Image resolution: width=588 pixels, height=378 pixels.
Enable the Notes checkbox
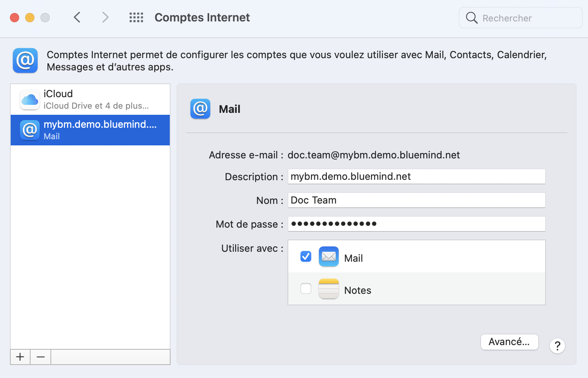coord(306,288)
